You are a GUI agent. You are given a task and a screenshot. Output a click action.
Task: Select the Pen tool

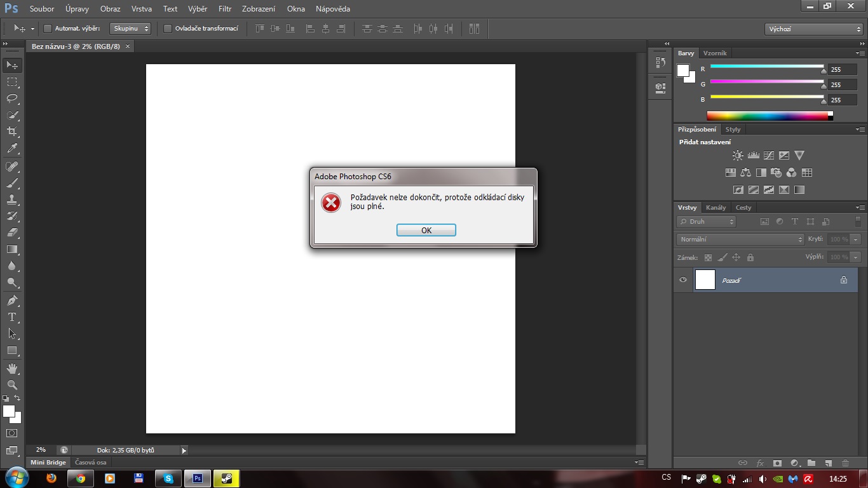point(12,300)
